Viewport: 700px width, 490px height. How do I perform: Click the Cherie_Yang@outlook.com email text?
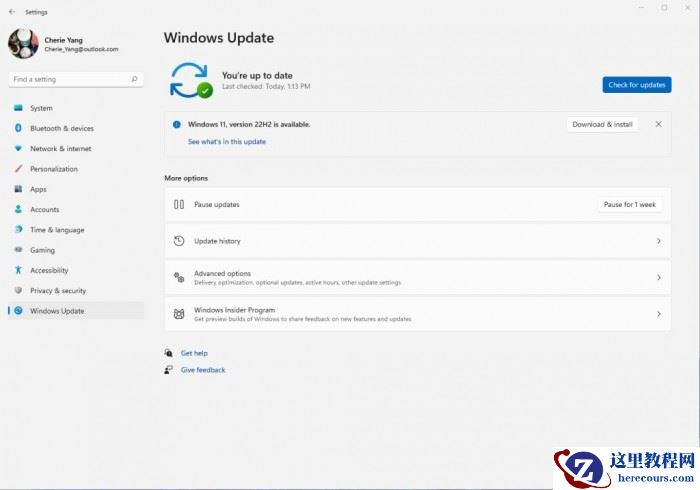[x=81, y=49]
